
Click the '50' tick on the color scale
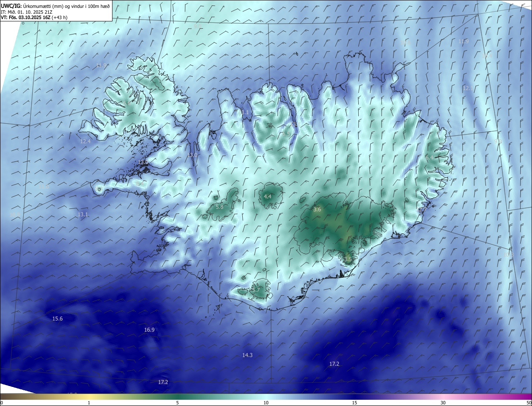pos(529,403)
